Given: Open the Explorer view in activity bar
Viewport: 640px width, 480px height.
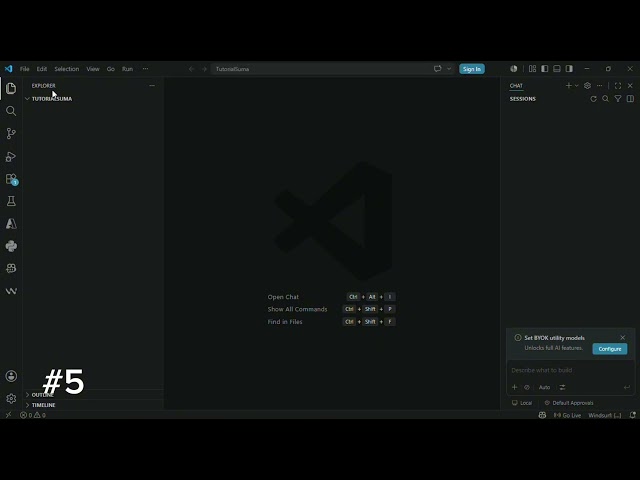Looking at the screenshot, I should pos(11,88).
